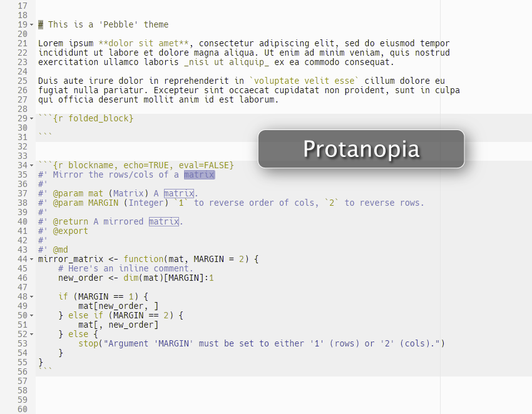Image resolution: width=532 pixels, height=414 pixels.
Task: Click the highlighted 'matrix' word on line 35
Action: point(199,175)
